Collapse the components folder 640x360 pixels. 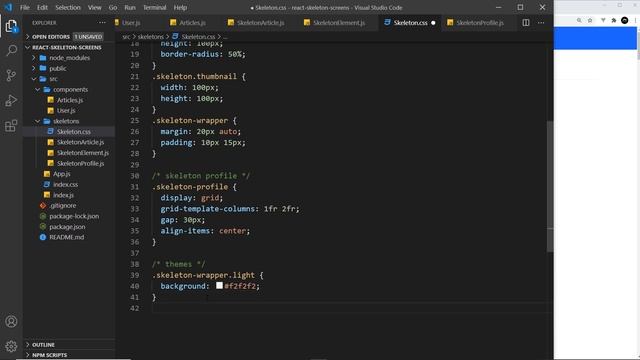[69, 89]
